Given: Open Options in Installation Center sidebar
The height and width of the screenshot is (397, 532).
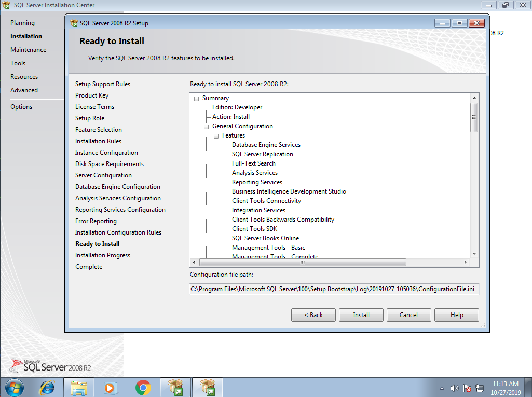Looking at the screenshot, I should [21, 107].
